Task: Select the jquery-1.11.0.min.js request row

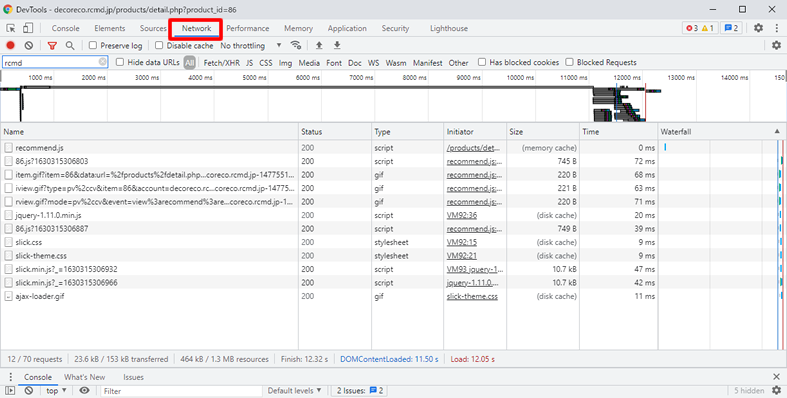Action: [329, 215]
